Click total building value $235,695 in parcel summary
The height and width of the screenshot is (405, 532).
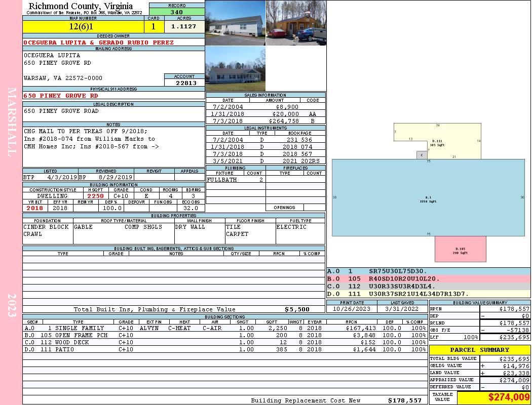click(514, 359)
